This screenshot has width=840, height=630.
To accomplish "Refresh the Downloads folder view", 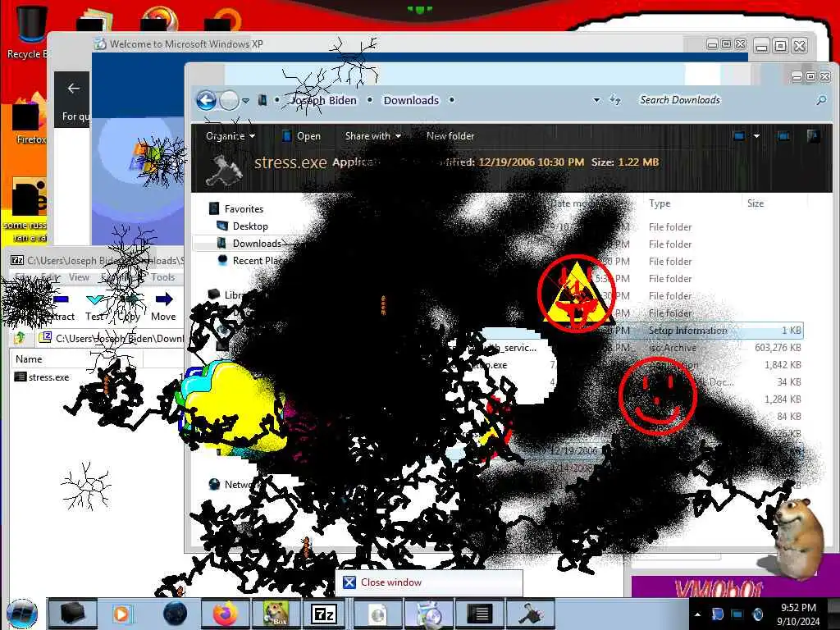I will point(615,100).
